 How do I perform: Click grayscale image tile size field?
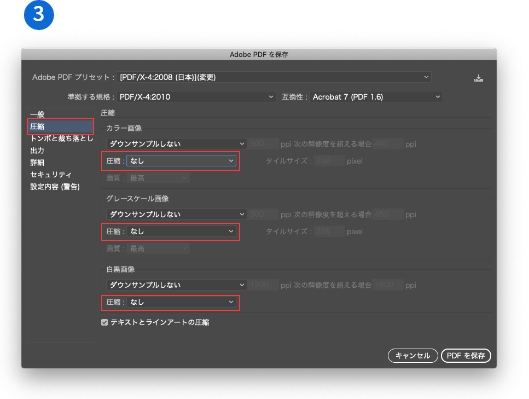click(329, 231)
